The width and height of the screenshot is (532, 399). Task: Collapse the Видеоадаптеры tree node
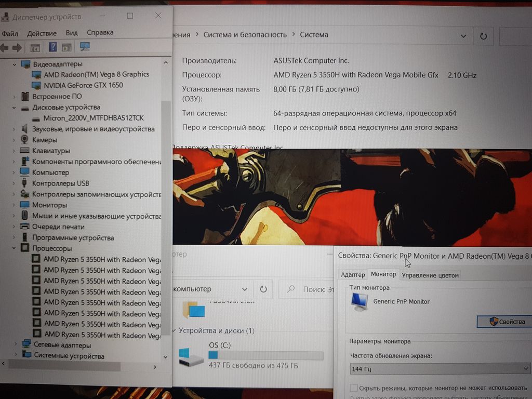pos(14,64)
